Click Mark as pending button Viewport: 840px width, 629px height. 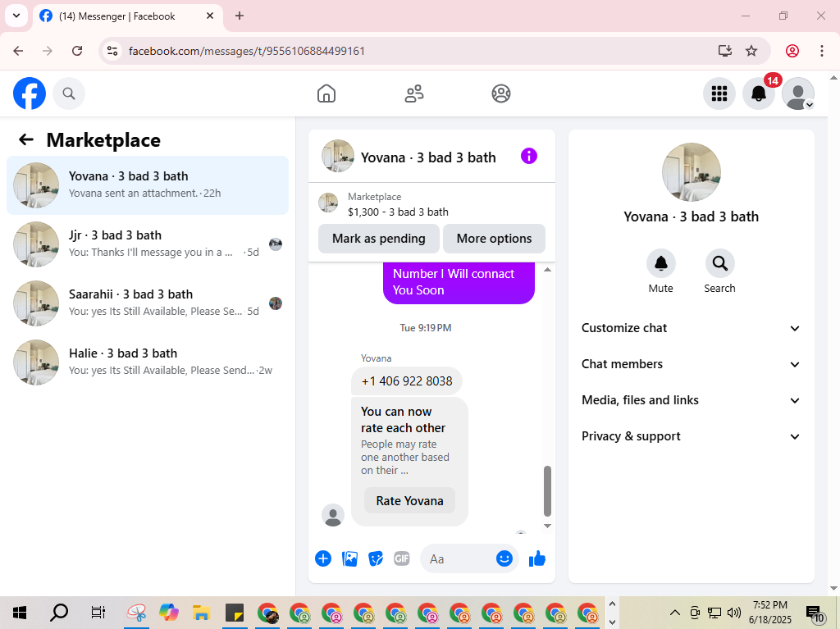379,239
